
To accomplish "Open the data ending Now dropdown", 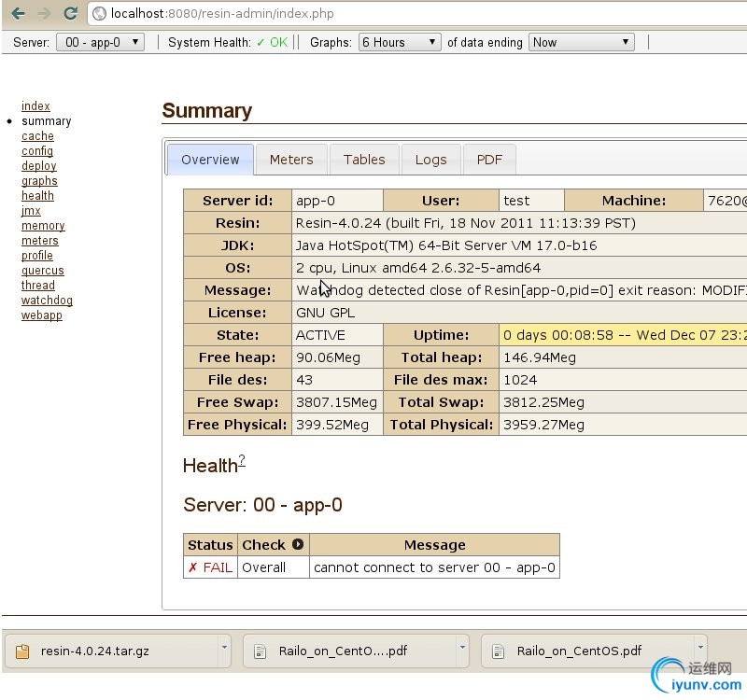I will [581, 42].
